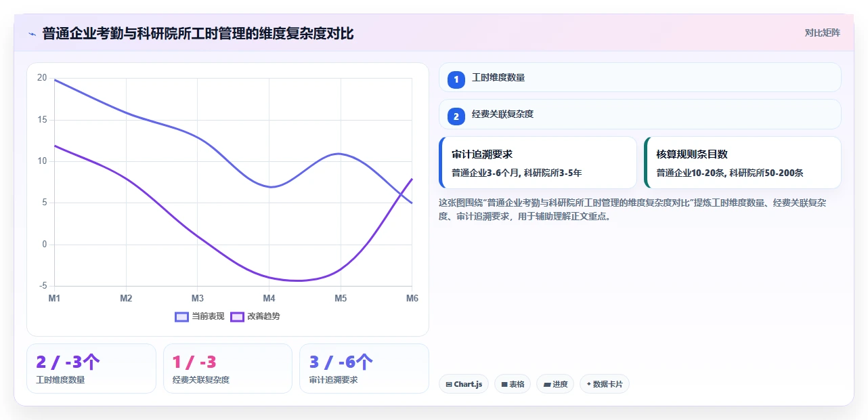The height and width of the screenshot is (420, 868).
Task: Click the y-axis value 20
Action: click(42, 78)
